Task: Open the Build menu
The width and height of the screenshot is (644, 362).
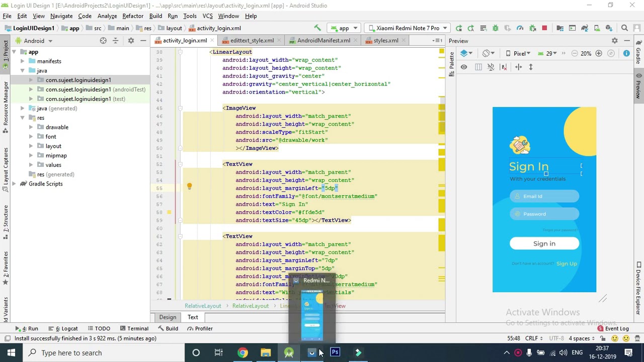Action: [x=155, y=16]
